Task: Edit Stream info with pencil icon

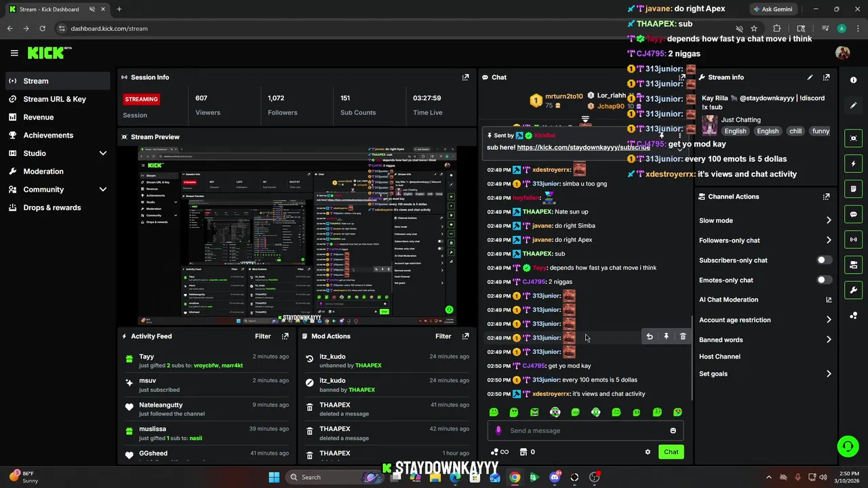Action: 810,77
